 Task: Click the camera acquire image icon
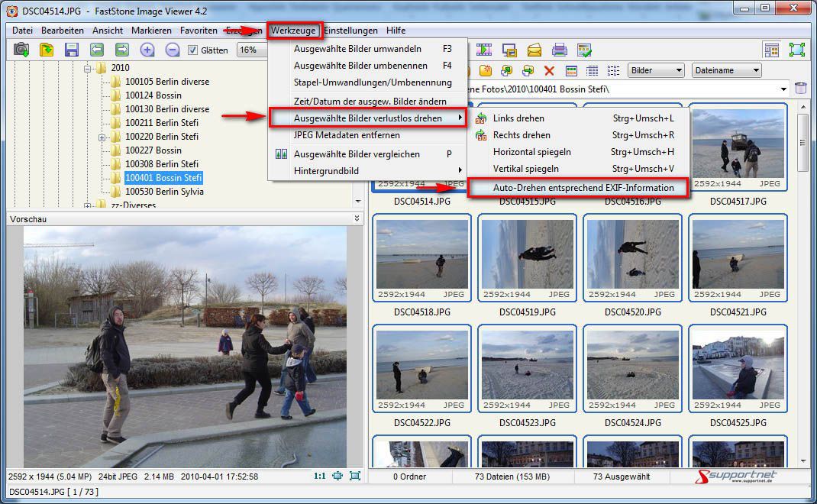pos(21,50)
